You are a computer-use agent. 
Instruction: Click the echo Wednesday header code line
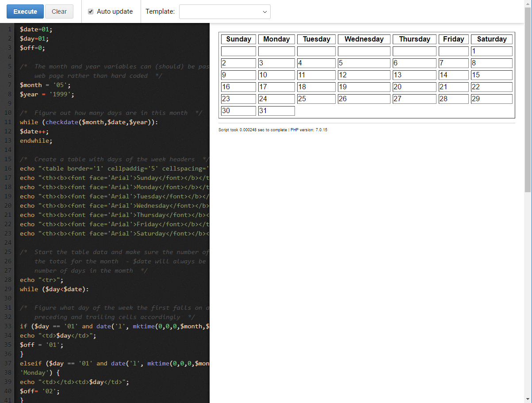[x=115, y=205]
